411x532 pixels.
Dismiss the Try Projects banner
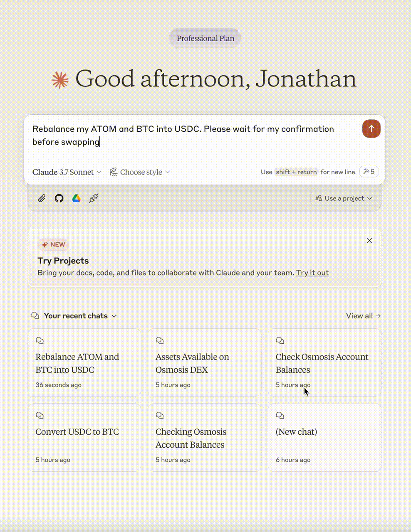click(x=369, y=241)
